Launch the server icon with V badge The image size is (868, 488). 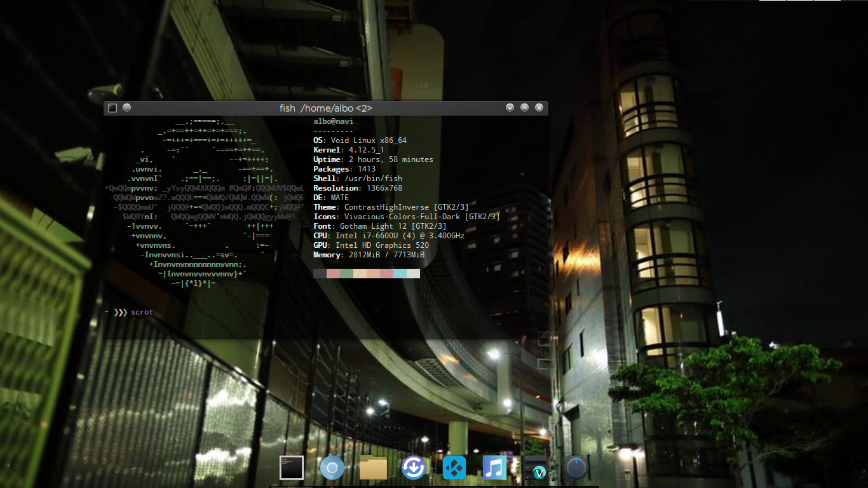pos(535,468)
